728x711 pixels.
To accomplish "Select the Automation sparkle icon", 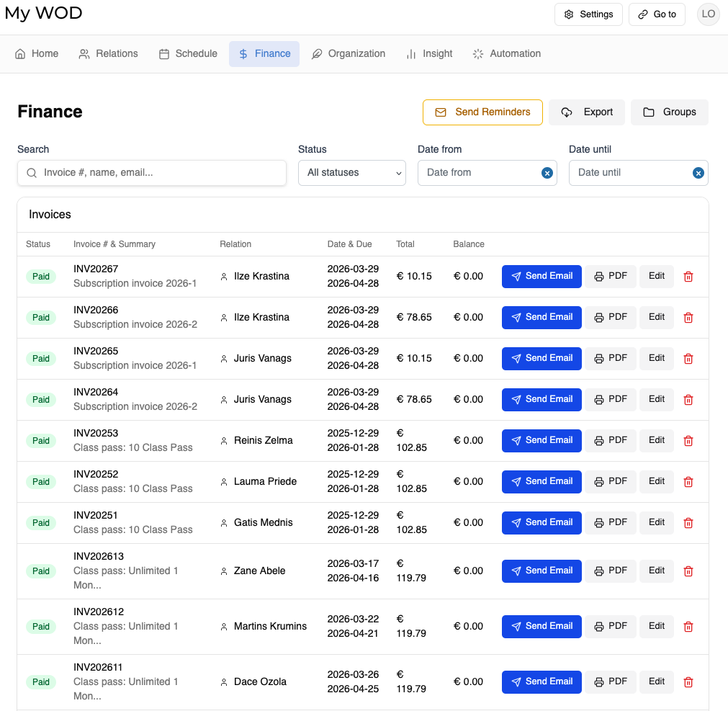I will (477, 53).
